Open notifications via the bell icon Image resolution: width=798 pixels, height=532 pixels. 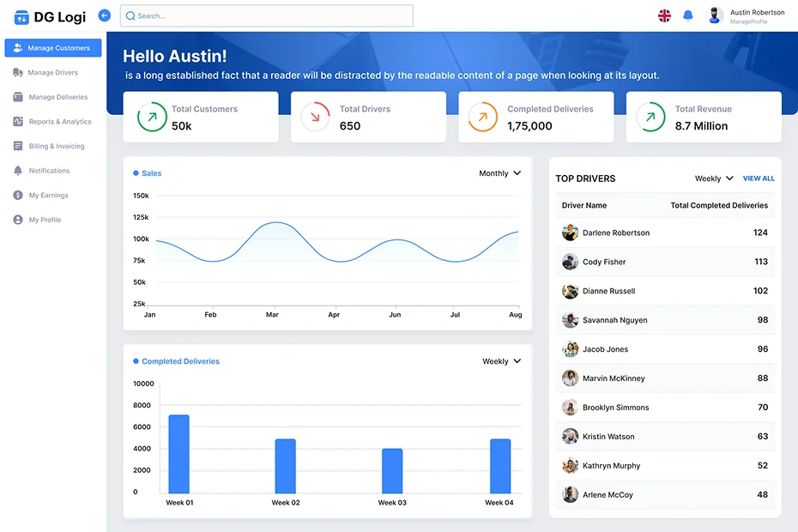(688, 15)
